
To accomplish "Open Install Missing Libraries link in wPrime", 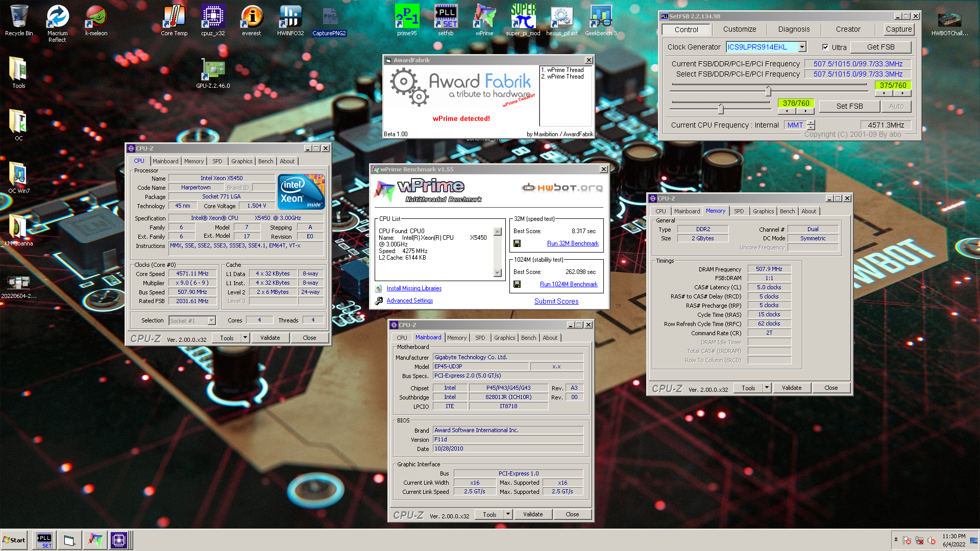I will 414,288.
